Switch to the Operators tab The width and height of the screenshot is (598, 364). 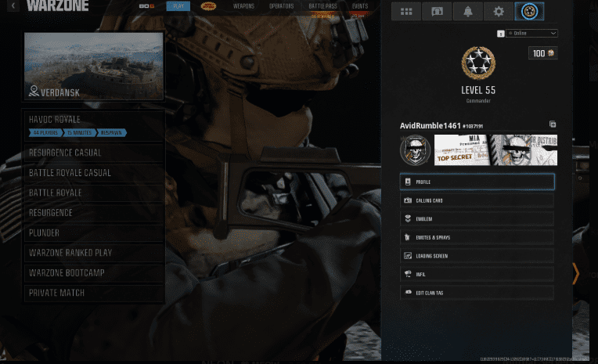pyautogui.click(x=281, y=6)
